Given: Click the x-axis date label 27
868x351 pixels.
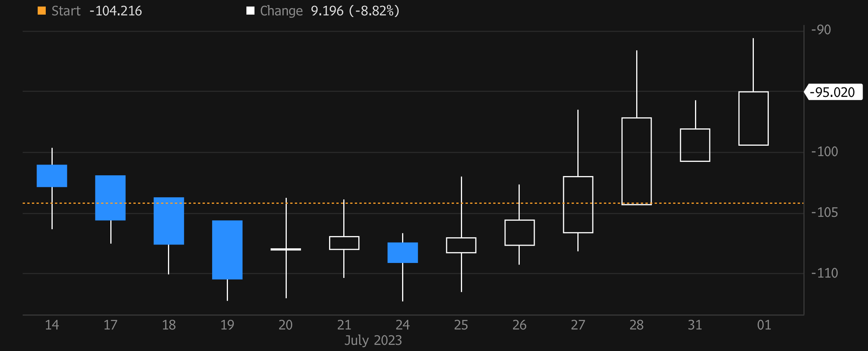Looking at the screenshot, I should point(578,325).
